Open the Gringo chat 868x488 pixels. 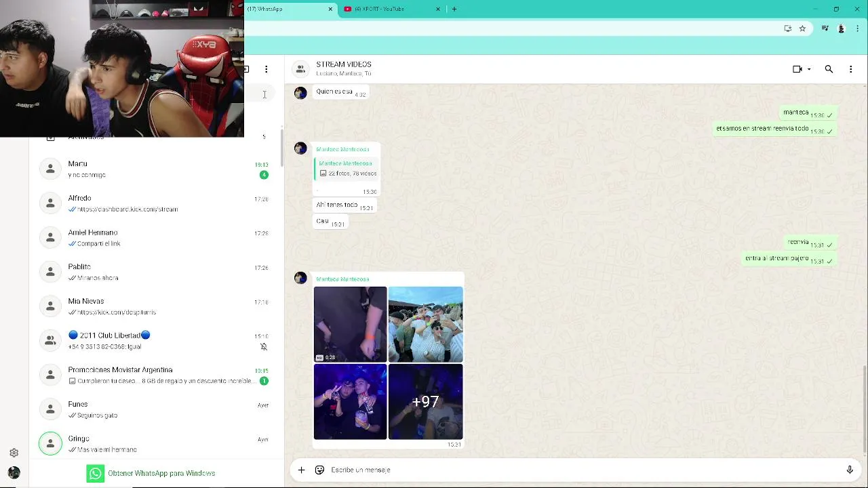156,443
